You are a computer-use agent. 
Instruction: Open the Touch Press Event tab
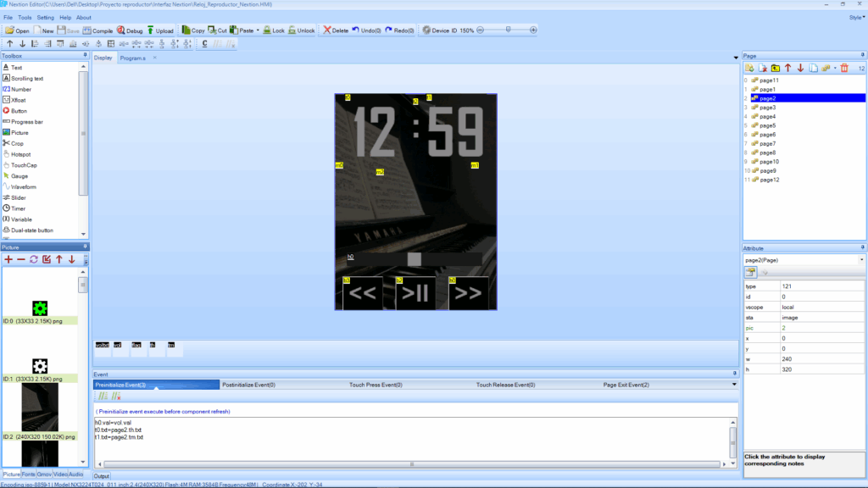pyautogui.click(x=376, y=385)
